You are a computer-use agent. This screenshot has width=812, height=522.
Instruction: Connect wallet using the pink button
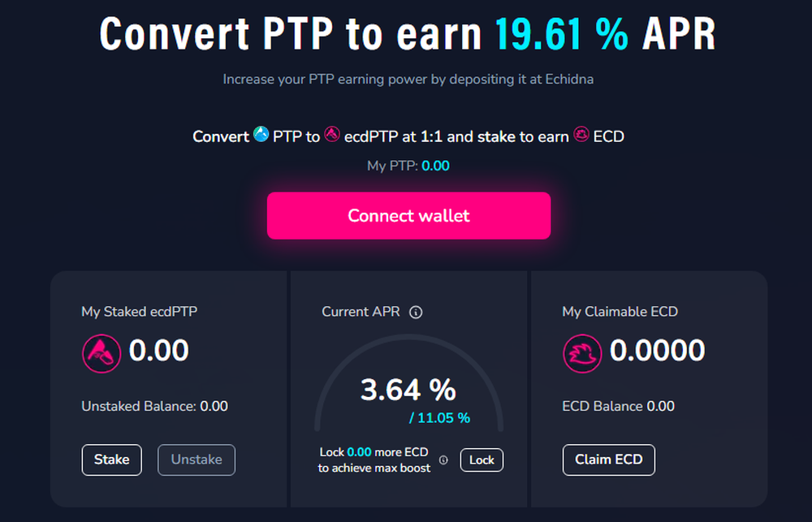(x=408, y=215)
